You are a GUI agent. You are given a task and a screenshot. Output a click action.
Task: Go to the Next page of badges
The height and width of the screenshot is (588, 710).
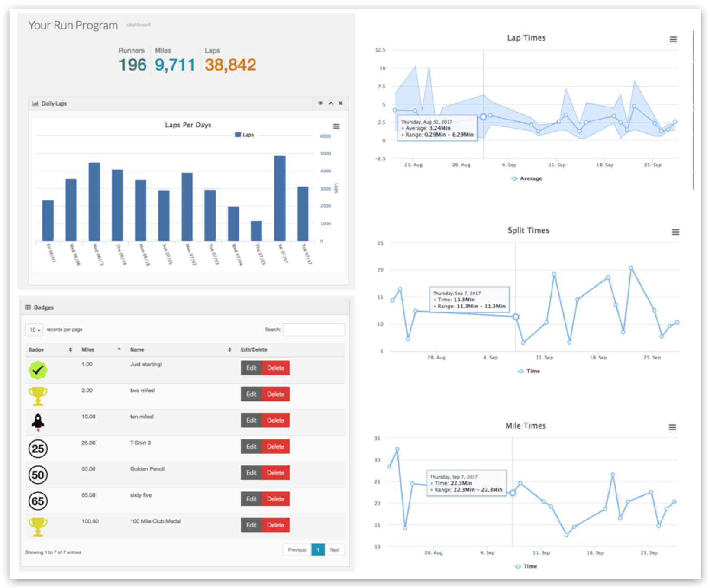tap(335, 550)
